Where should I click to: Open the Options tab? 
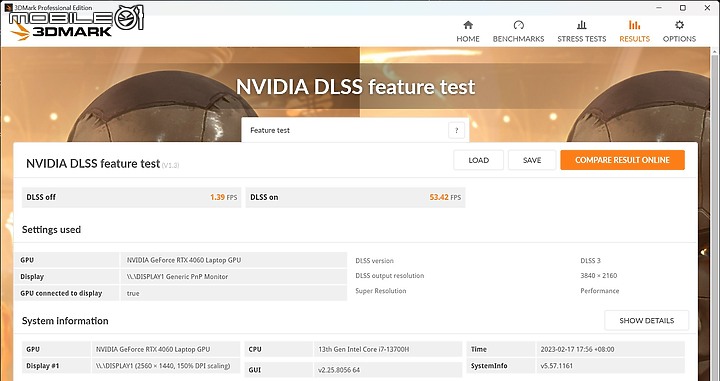point(679,32)
